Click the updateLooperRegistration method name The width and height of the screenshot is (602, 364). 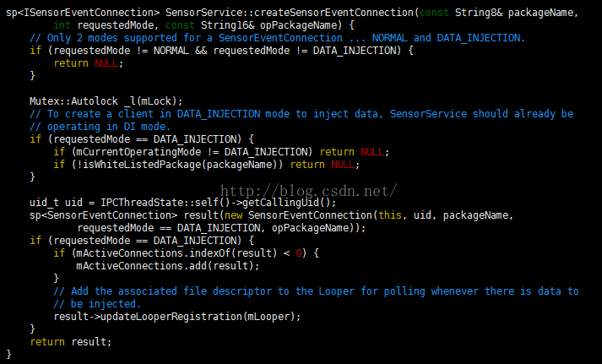tap(171, 316)
